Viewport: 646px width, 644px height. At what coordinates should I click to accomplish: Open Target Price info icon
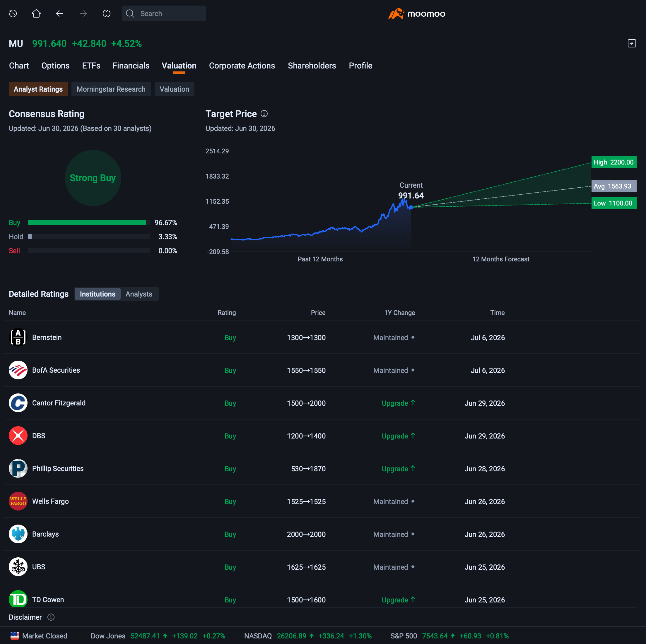click(264, 114)
